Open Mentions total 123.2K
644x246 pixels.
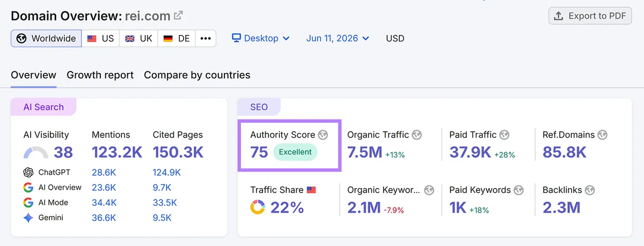[117, 153]
